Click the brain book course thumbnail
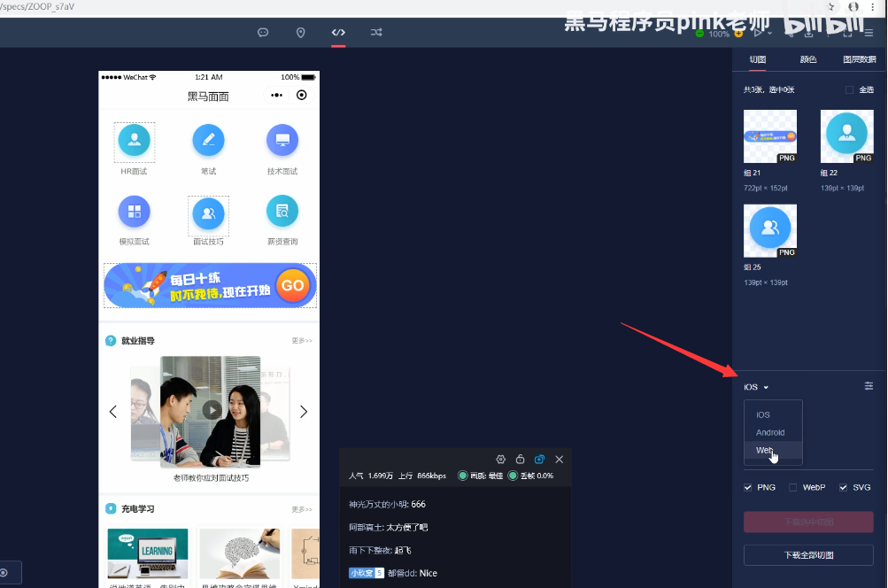 point(240,553)
